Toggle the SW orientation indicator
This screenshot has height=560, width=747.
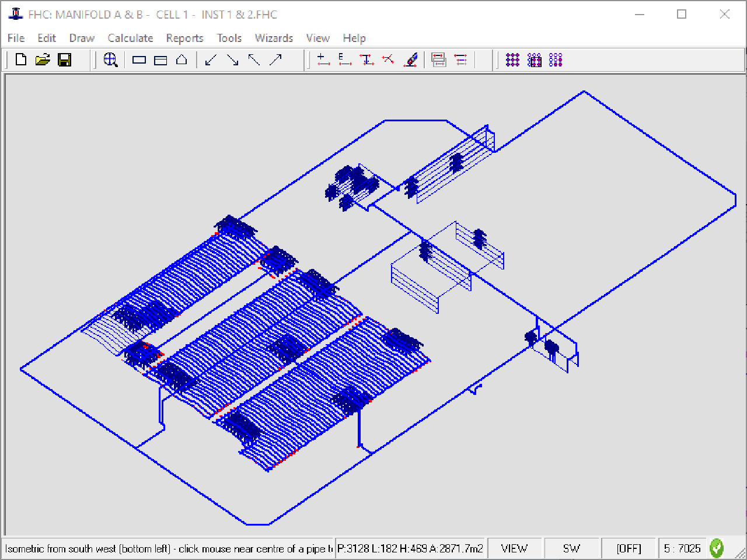coord(572,548)
